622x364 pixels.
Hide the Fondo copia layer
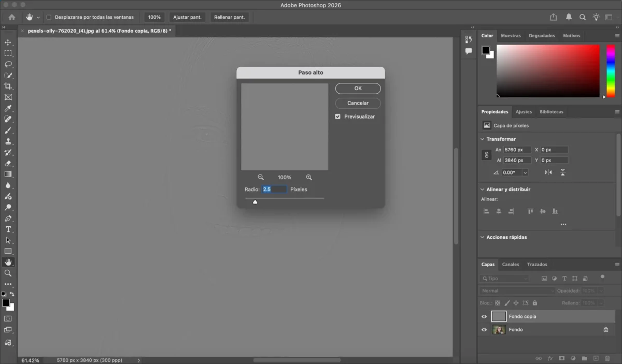tap(484, 316)
